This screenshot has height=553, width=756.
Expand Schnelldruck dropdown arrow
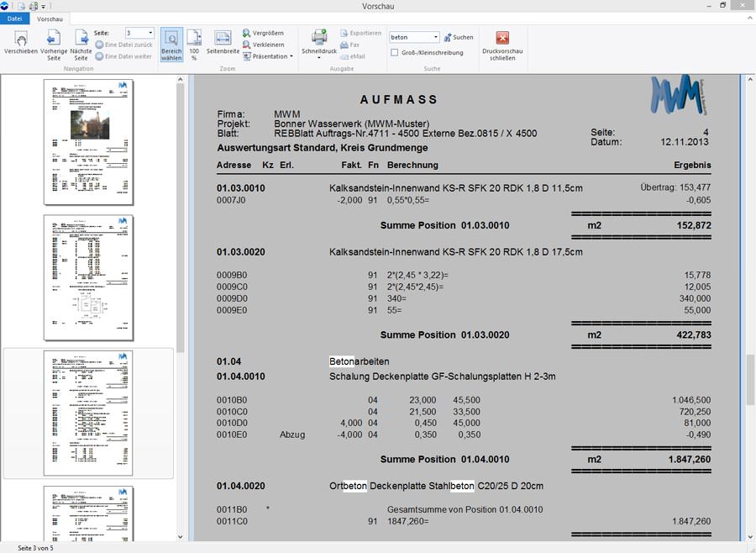(x=318, y=58)
